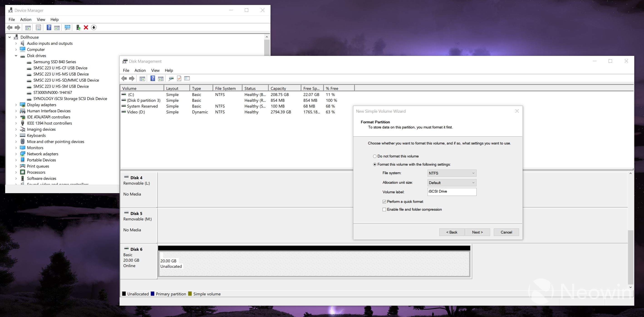Open View menu in Device Manager
This screenshot has width=644, height=317.
(x=41, y=20)
